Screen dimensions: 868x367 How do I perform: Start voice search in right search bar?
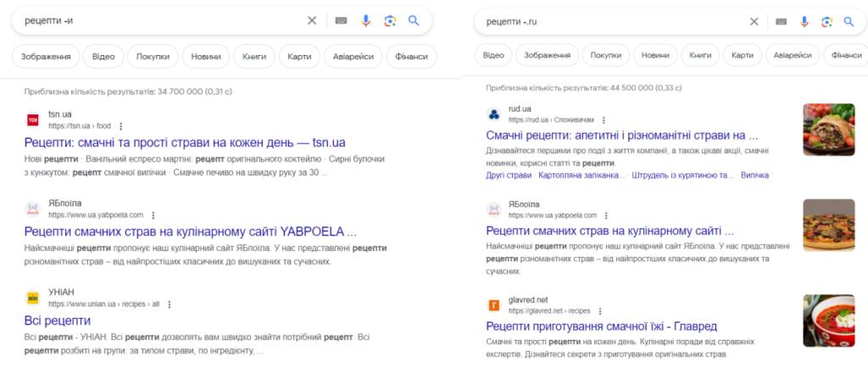point(804,21)
